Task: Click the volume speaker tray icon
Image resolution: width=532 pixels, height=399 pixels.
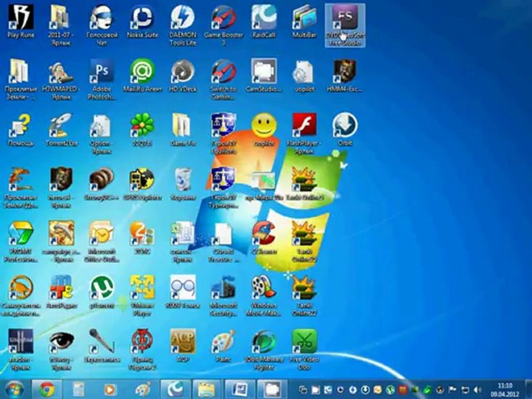Action: pos(478,390)
